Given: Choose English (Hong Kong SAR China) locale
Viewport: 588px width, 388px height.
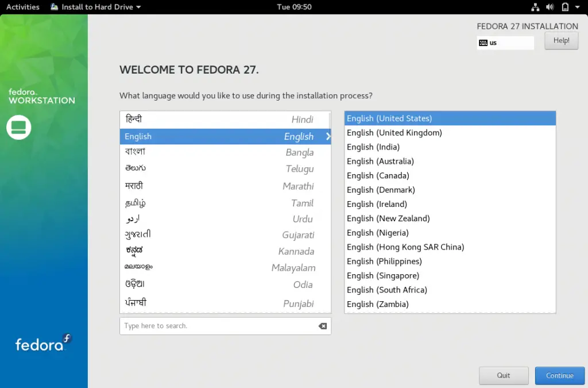Looking at the screenshot, I should (x=450, y=247).
